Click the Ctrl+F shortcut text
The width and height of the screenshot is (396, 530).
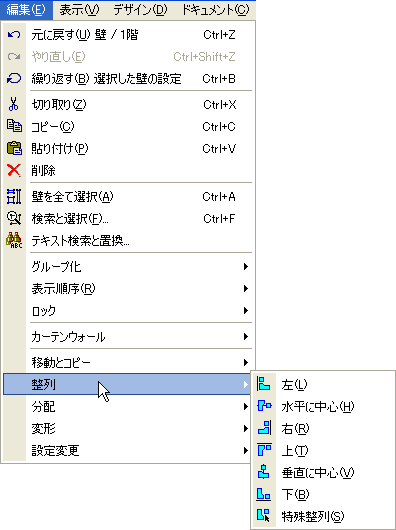click(219, 218)
